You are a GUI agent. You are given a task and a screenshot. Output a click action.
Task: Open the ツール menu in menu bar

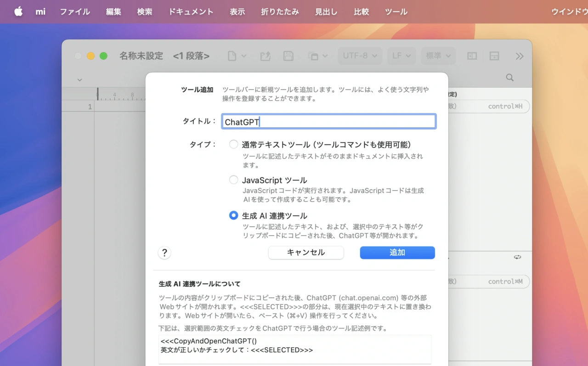coord(396,11)
